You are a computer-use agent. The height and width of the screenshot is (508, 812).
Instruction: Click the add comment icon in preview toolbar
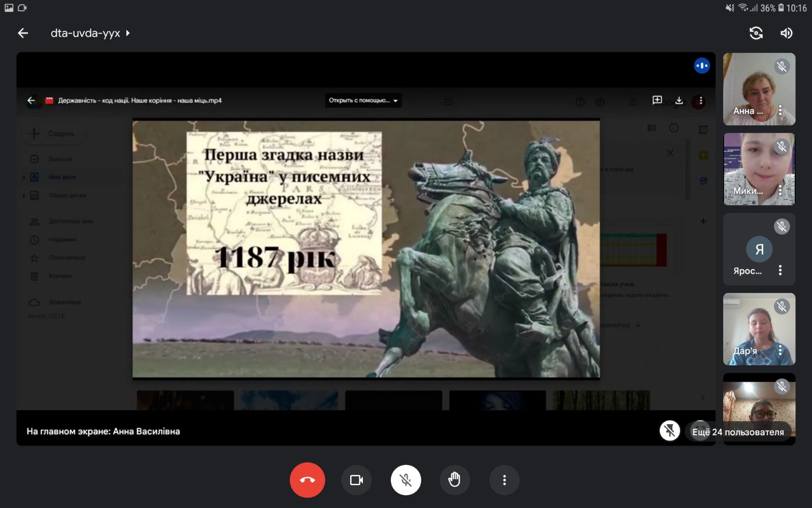(657, 100)
